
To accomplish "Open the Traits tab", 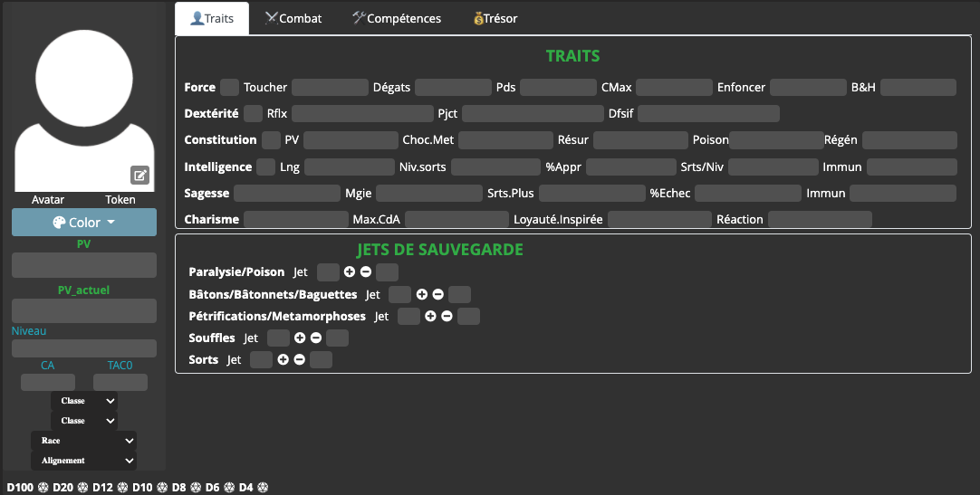I will point(212,18).
